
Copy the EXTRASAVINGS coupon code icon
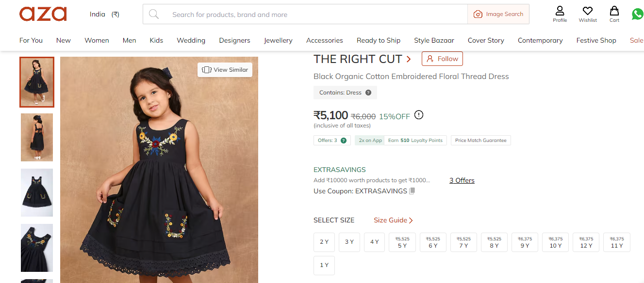click(x=412, y=191)
